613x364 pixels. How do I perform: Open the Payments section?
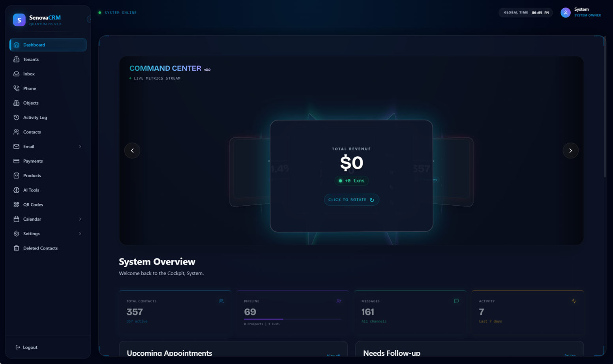click(x=33, y=161)
